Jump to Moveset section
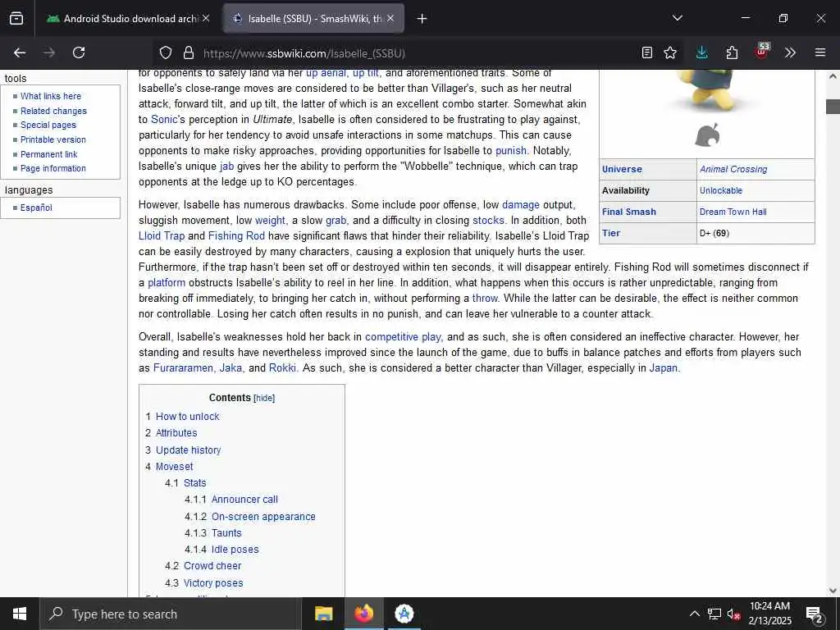The height and width of the screenshot is (630, 840). pyautogui.click(x=174, y=467)
